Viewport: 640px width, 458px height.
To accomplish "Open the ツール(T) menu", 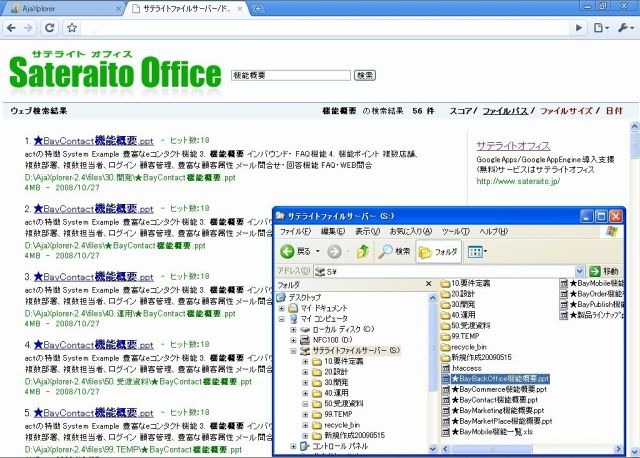I will 456,231.
